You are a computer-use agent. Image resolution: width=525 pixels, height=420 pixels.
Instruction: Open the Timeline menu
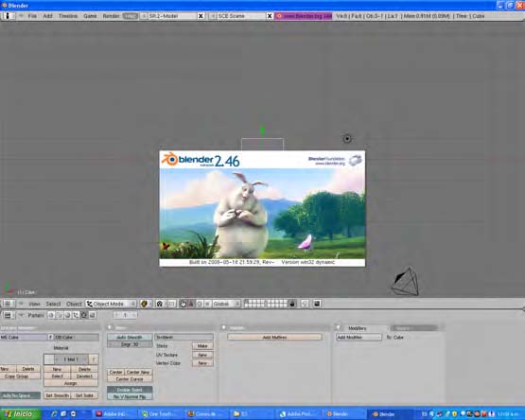pyautogui.click(x=67, y=16)
